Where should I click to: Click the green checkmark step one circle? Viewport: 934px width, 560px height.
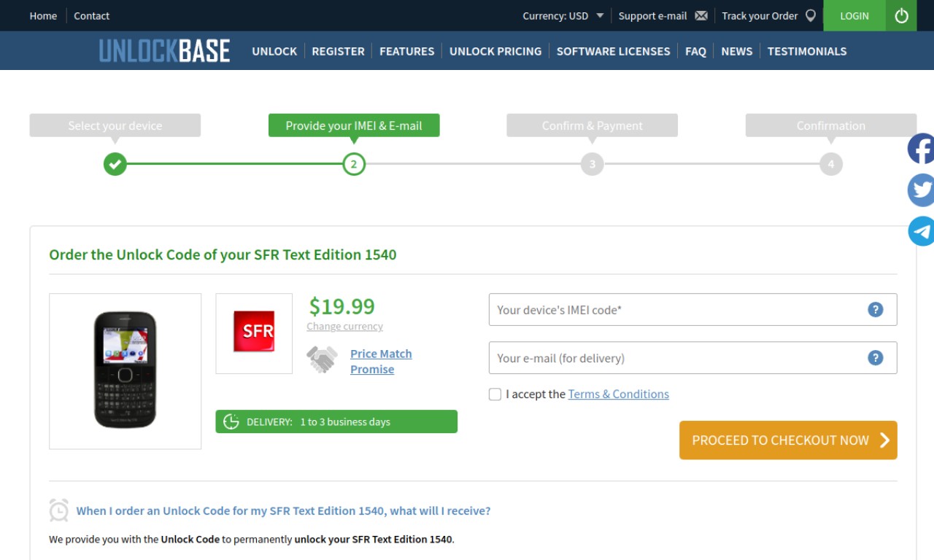pyautogui.click(x=115, y=164)
